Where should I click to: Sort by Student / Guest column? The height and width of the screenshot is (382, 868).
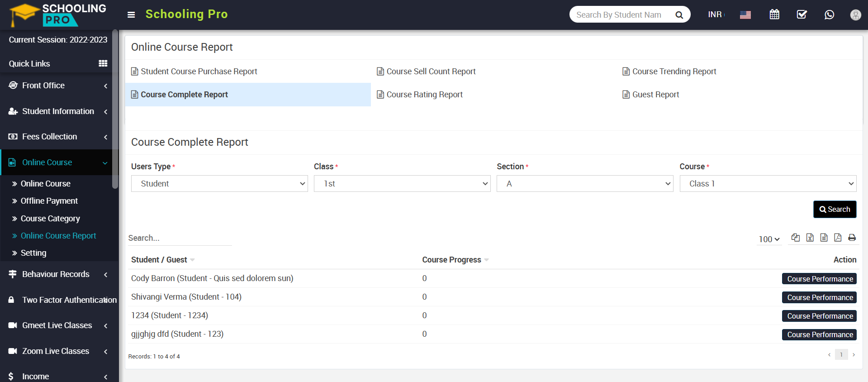pos(163,260)
